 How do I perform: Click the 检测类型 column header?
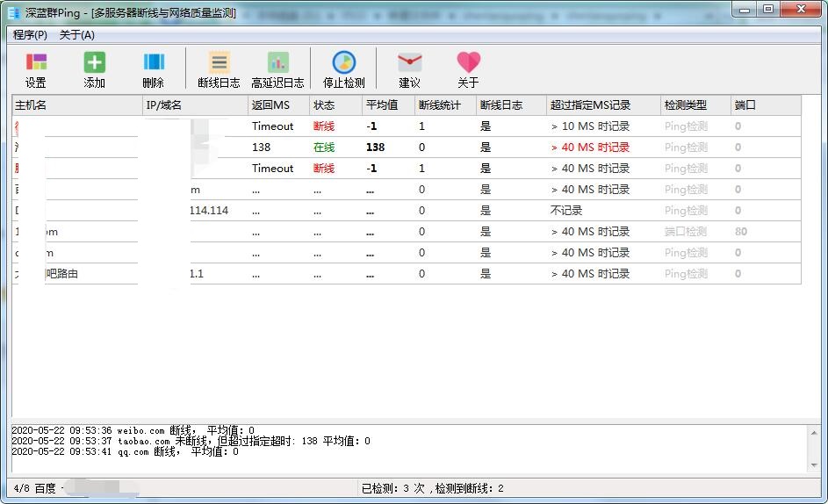(695, 105)
